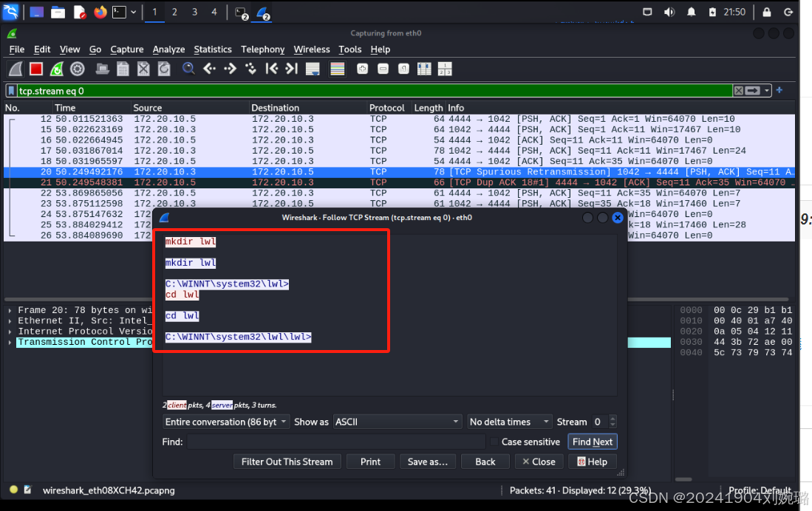812x511 pixels.
Task: Go back to the previous packet arrow
Action: pyautogui.click(x=209, y=69)
